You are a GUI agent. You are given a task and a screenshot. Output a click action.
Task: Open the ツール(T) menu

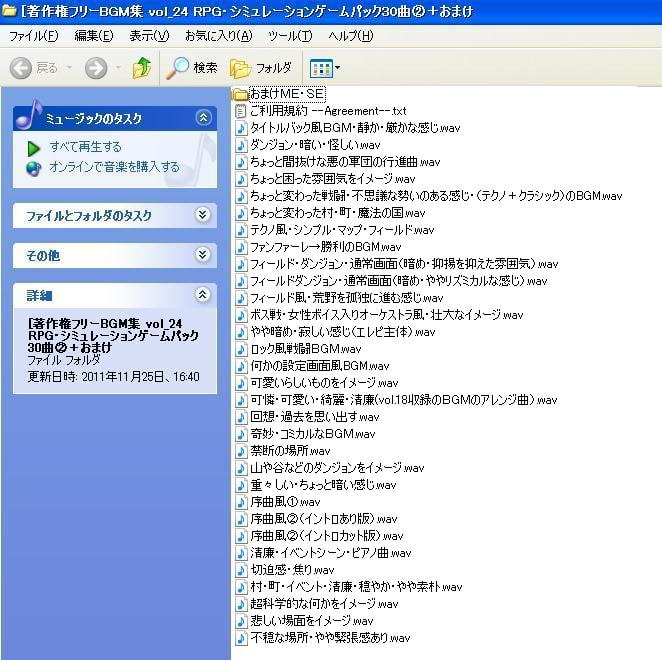(x=290, y=36)
